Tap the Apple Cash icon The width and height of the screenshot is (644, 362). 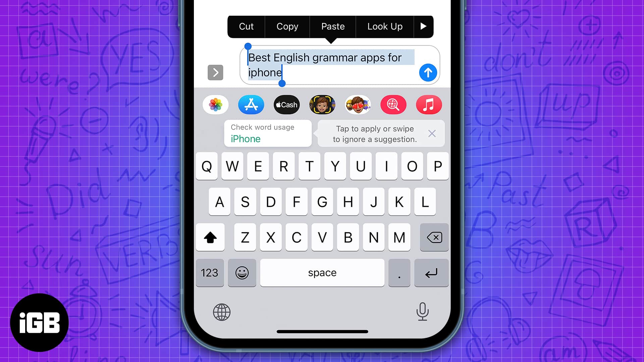(x=286, y=105)
